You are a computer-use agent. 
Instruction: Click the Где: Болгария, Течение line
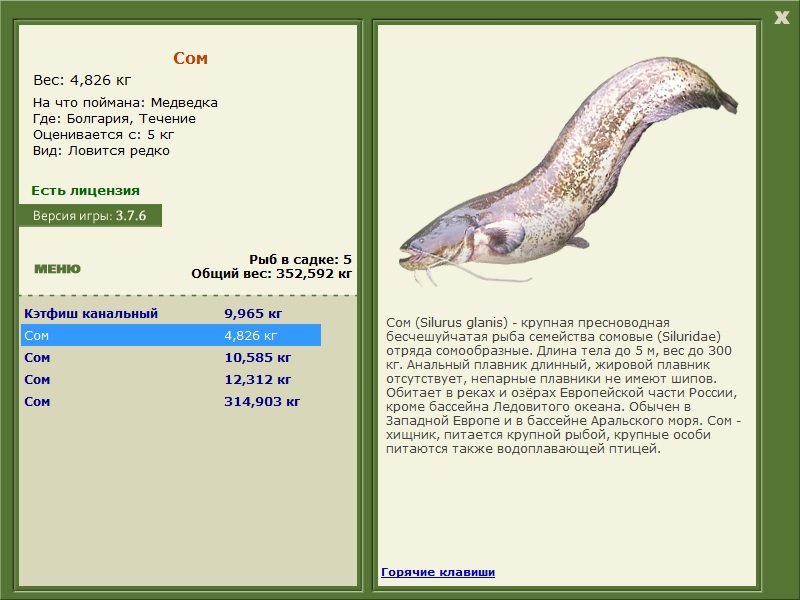pos(114,118)
